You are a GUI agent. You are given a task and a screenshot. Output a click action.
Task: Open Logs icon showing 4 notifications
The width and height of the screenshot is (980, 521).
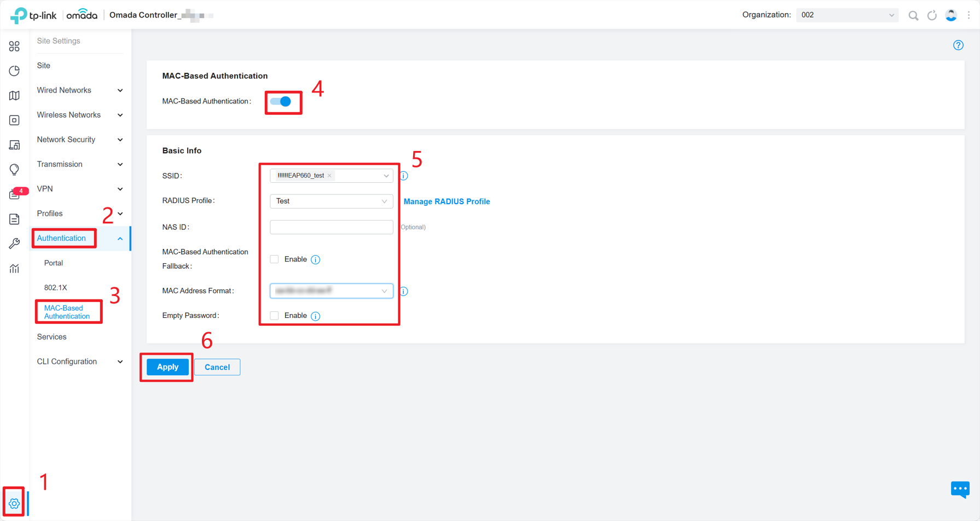pos(14,194)
